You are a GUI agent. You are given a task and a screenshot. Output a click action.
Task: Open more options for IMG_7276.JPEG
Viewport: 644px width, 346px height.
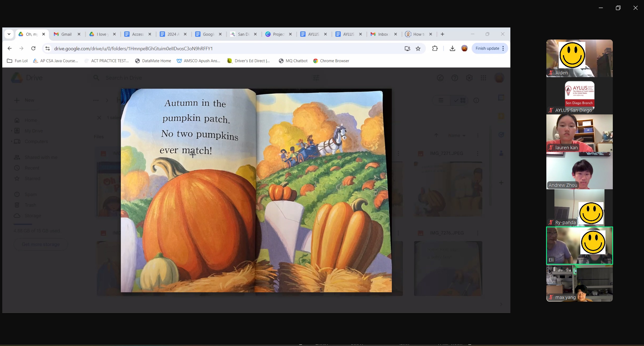(478, 233)
